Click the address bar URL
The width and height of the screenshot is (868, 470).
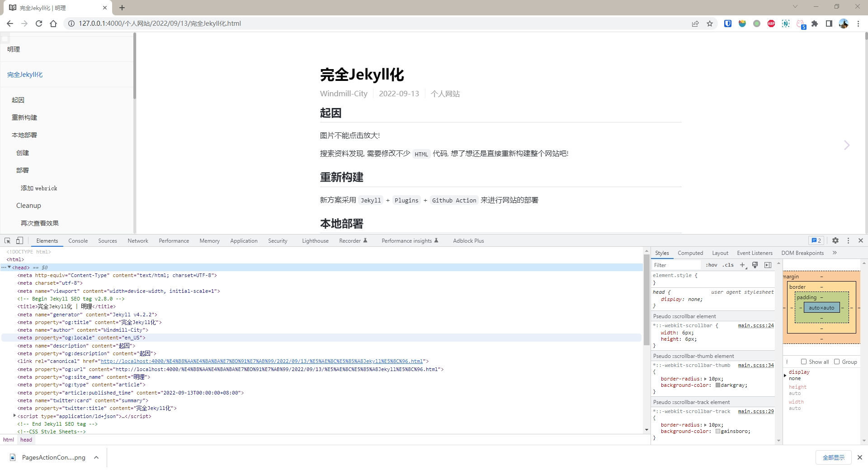click(160, 23)
